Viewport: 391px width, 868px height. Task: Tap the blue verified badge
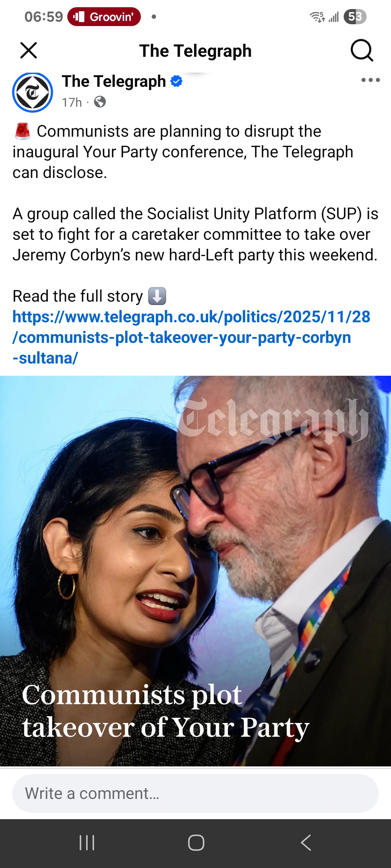coord(176,81)
